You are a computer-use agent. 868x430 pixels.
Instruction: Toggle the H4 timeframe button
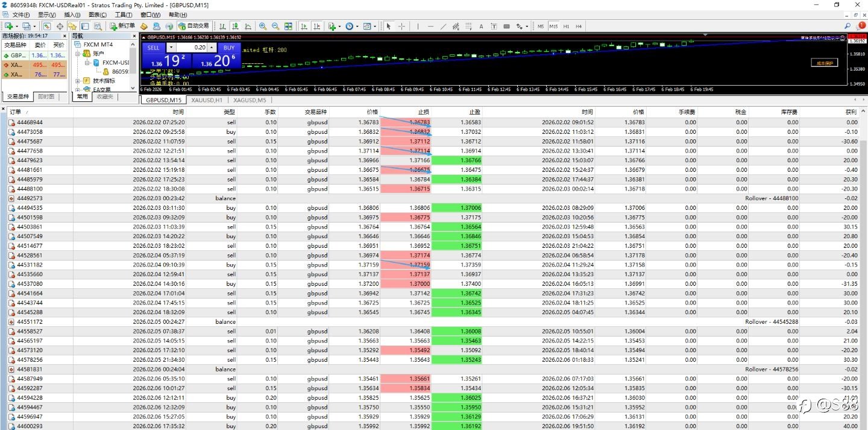(579, 27)
